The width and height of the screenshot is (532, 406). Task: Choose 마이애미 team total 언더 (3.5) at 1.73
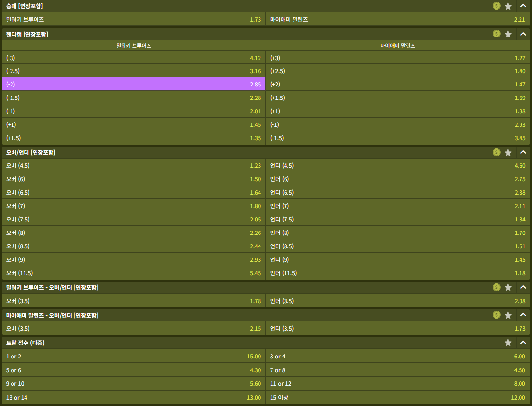point(397,328)
